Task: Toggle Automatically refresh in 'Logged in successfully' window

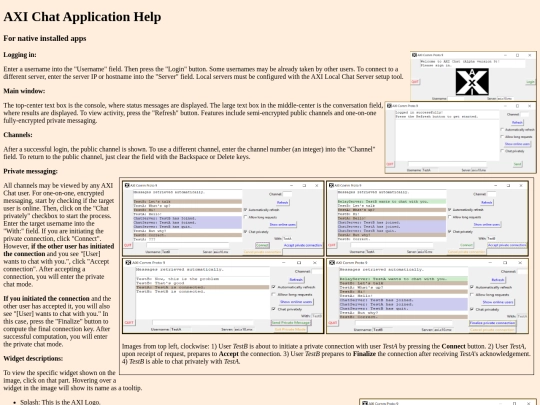Action: point(502,129)
